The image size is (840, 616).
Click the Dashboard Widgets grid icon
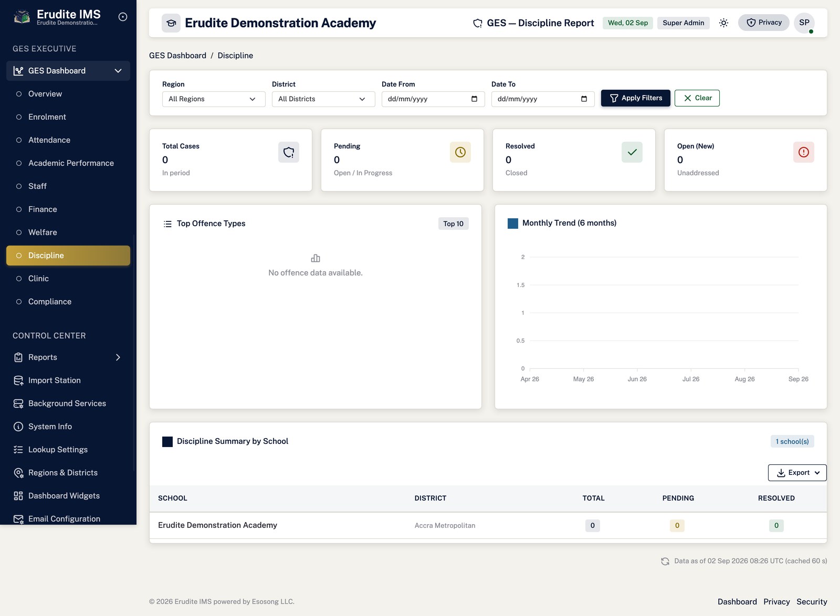point(18,496)
